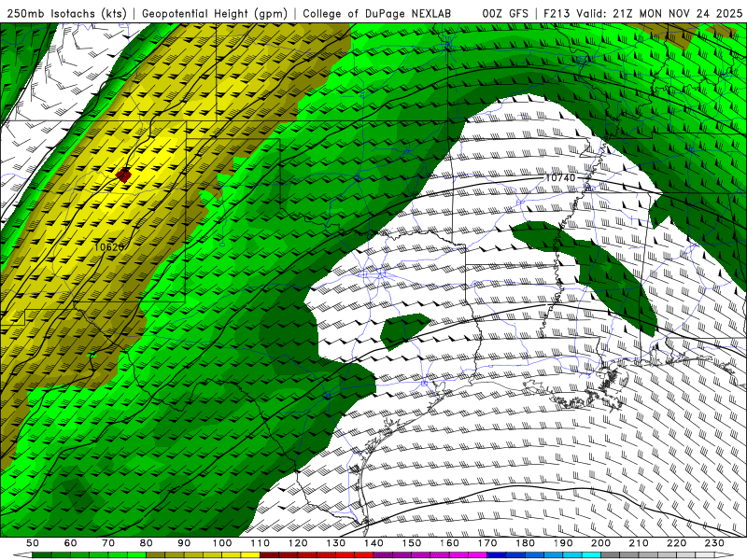Click the 10620 height contour label
Viewport: 747px width, 560px height.
(109, 247)
